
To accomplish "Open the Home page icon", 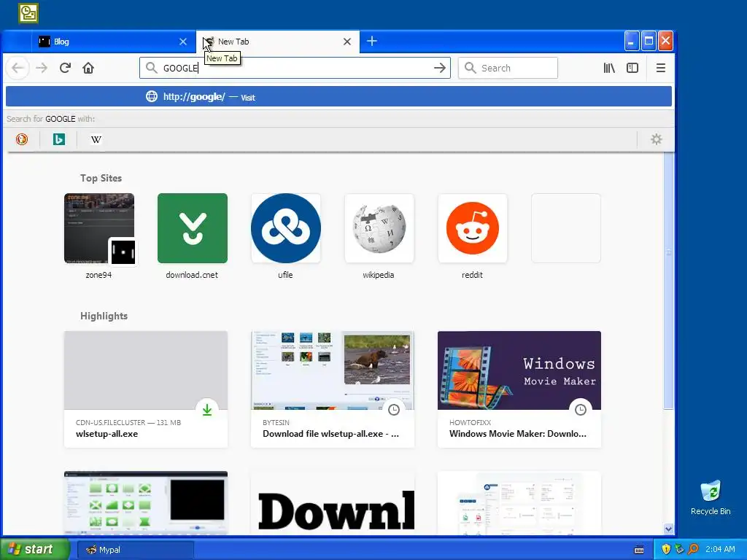I will click(88, 68).
